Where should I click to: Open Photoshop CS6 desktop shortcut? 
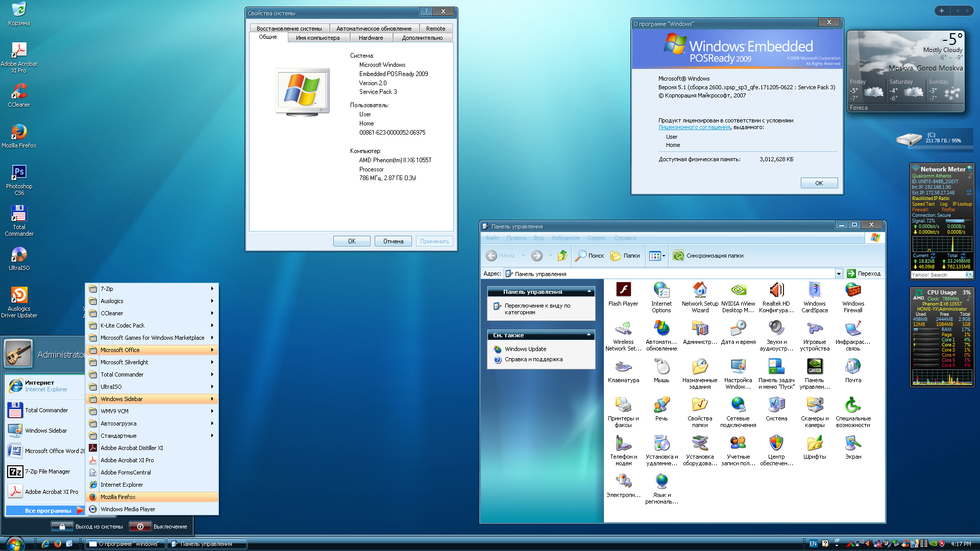point(19,180)
